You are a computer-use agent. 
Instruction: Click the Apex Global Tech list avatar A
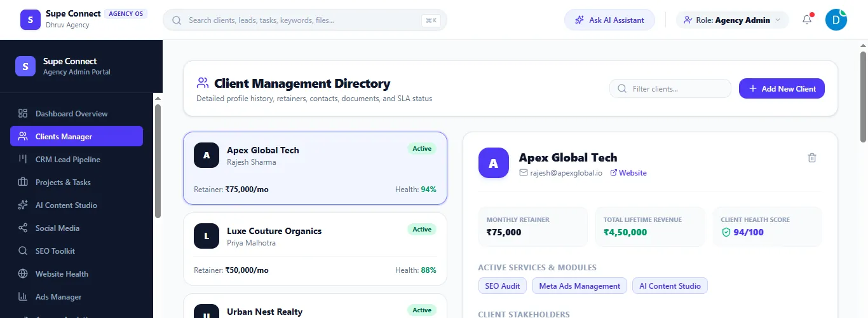click(x=207, y=155)
